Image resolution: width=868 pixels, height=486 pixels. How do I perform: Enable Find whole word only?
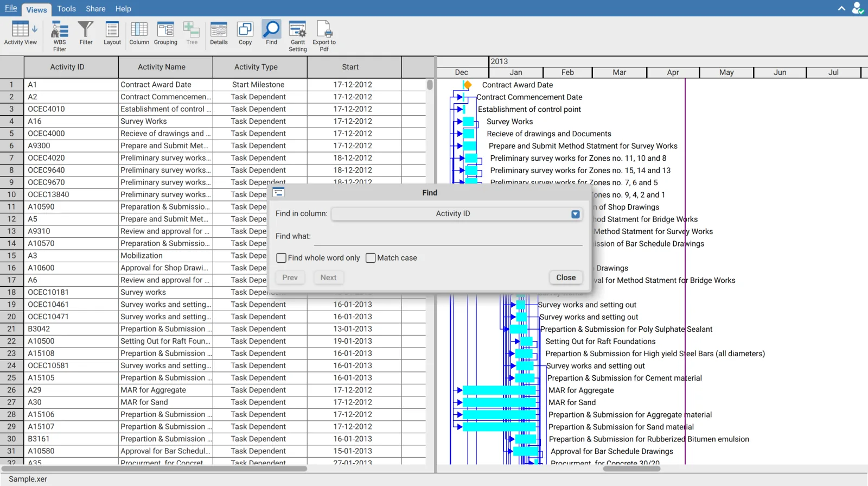click(x=281, y=258)
